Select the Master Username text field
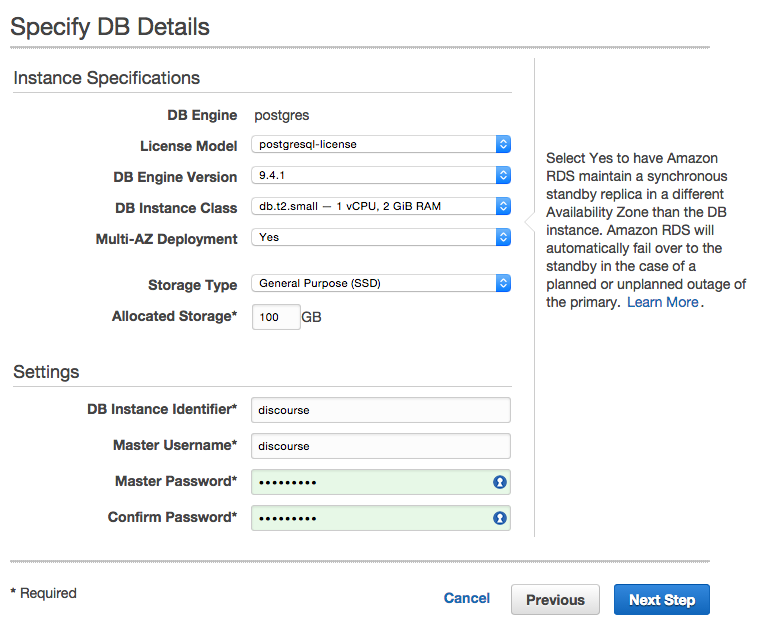777x638 pixels. (x=381, y=446)
